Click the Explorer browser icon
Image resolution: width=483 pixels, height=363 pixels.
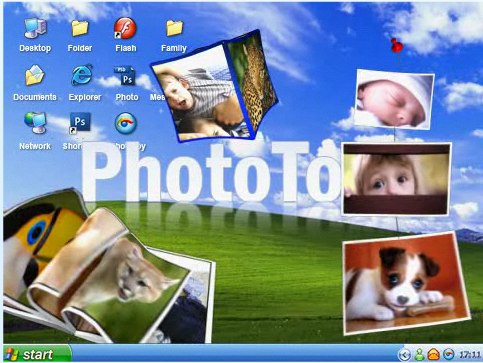(82, 75)
